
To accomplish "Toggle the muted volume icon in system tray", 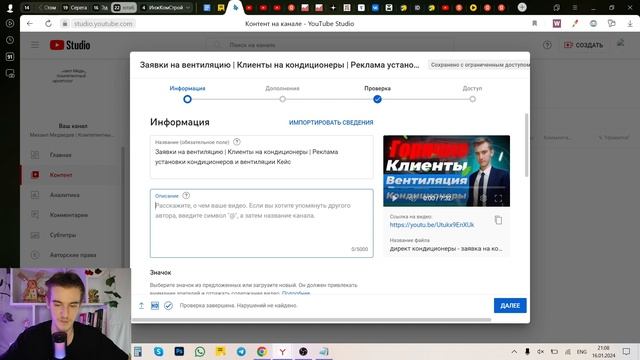I will click(x=540, y=351).
